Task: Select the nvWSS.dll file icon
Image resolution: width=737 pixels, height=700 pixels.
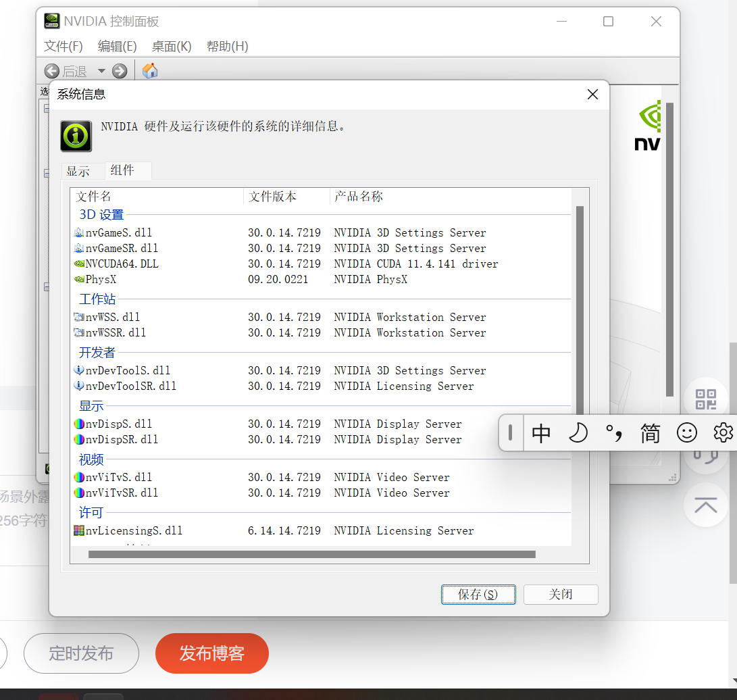Action: [79, 317]
